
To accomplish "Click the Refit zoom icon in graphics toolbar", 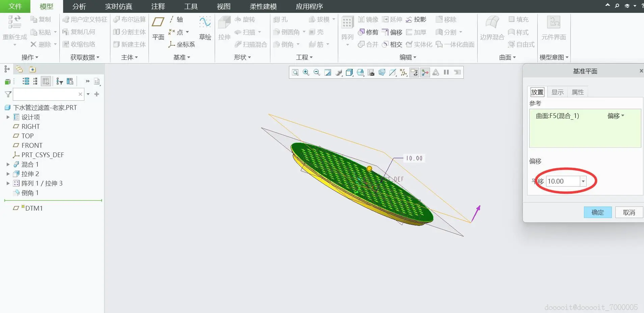I will coord(295,72).
